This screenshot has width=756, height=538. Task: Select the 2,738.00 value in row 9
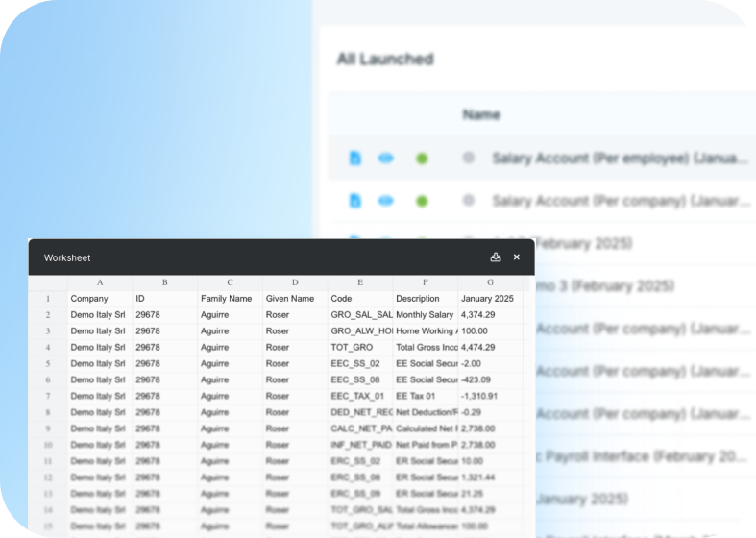[490, 428]
